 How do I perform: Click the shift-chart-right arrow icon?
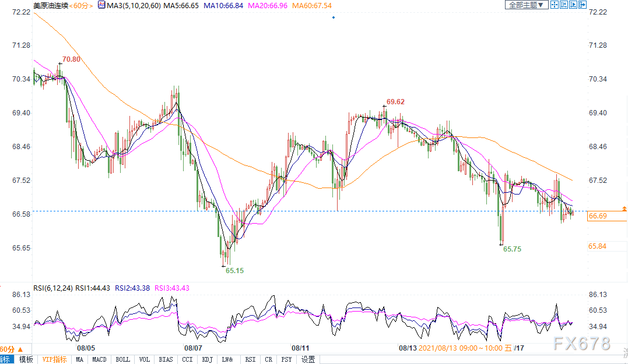pyautogui.click(x=583, y=5)
